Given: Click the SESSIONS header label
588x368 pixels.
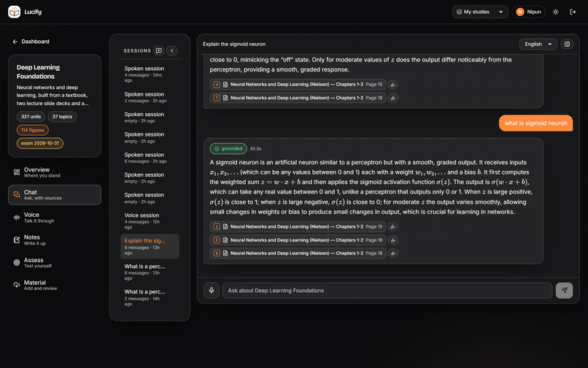Looking at the screenshot, I should [x=137, y=50].
